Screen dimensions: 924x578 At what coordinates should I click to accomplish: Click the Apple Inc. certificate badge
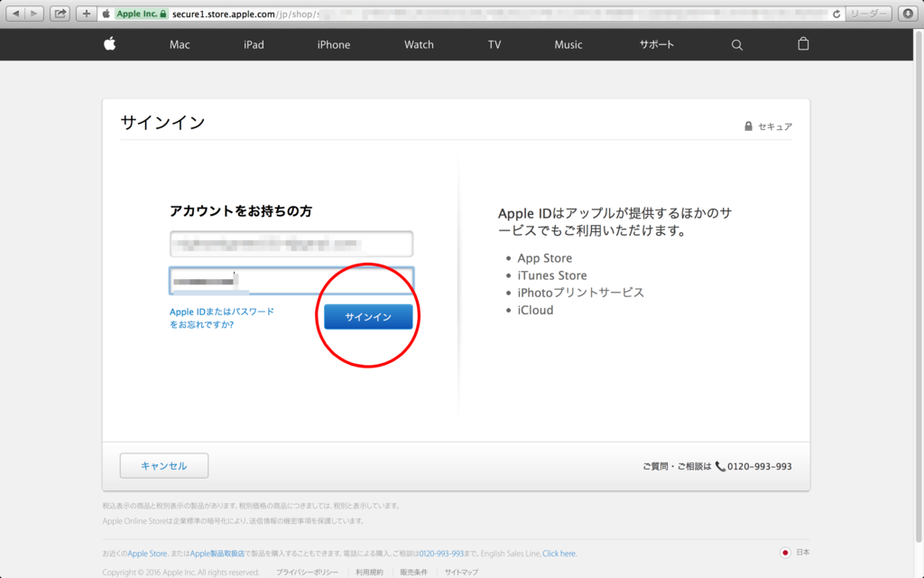coord(141,14)
